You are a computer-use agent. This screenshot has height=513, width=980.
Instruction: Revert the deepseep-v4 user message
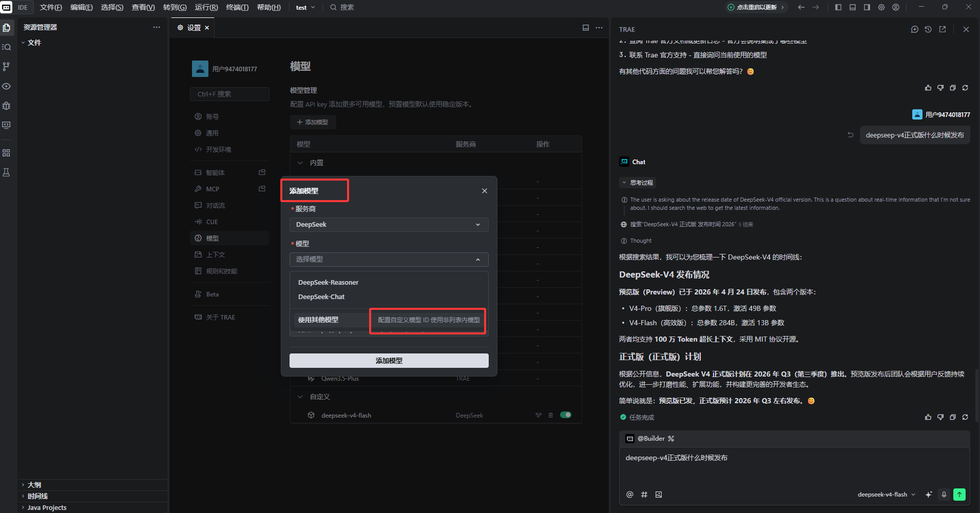851,135
